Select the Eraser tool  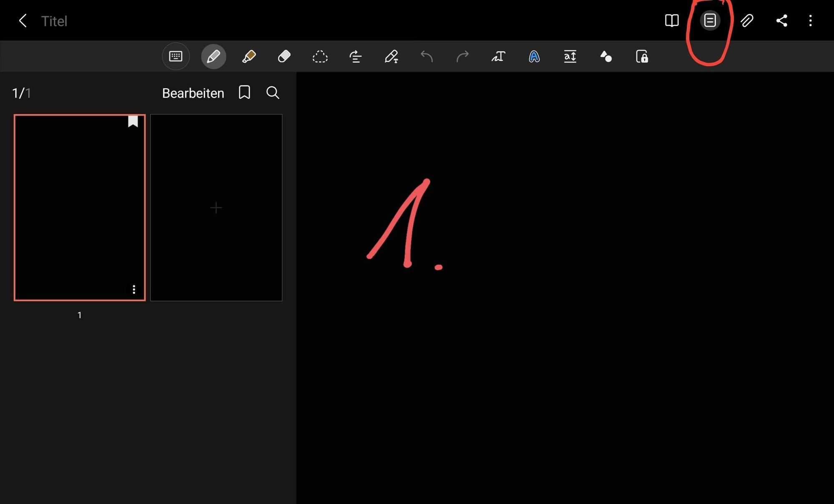pos(284,56)
